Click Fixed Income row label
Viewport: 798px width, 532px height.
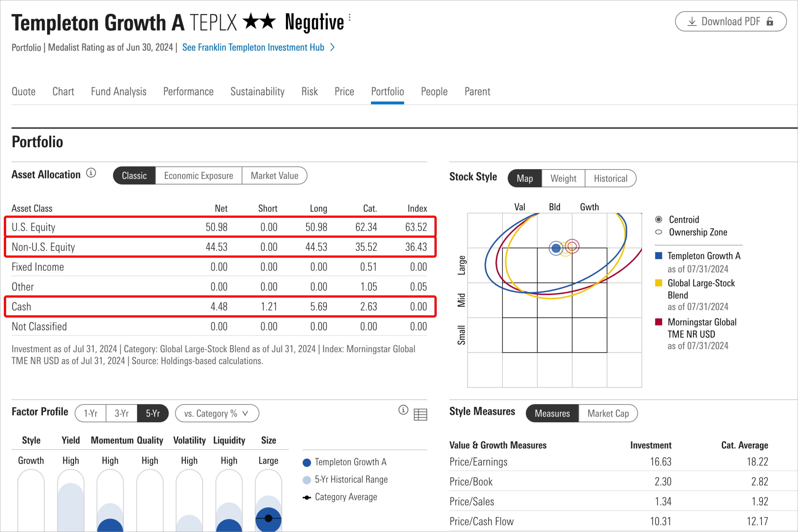(38, 267)
